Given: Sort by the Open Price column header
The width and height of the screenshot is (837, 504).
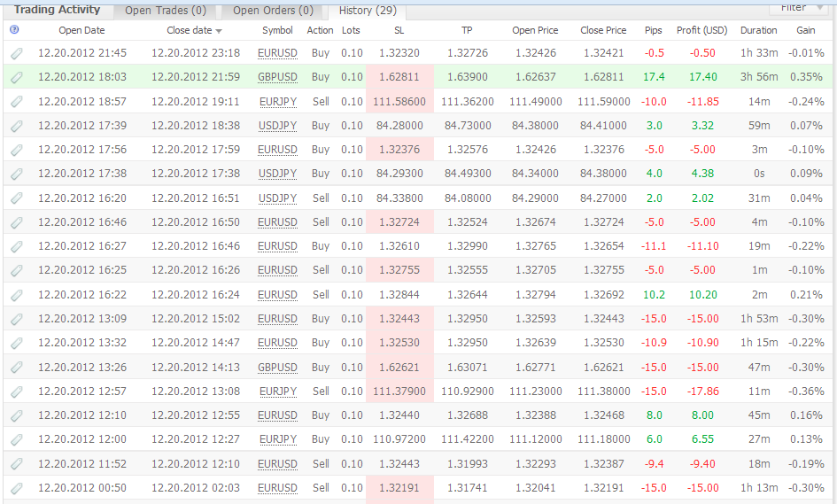Looking at the screenshot, I should point(535,30).
